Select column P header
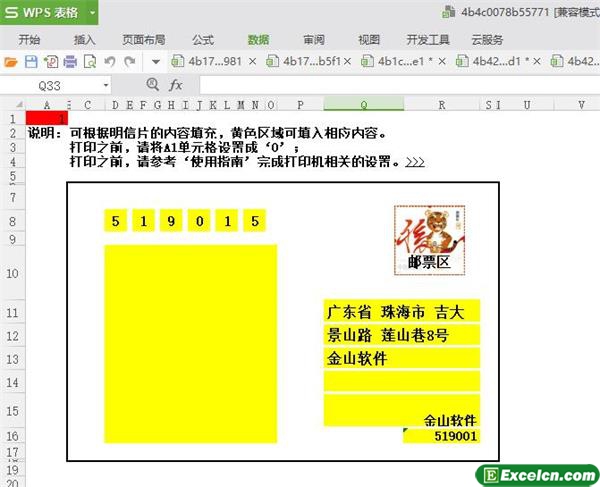 coord(300,105)
